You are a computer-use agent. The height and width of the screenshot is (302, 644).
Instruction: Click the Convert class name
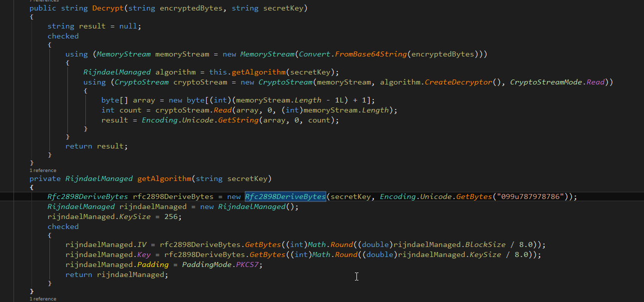point(315,54)
